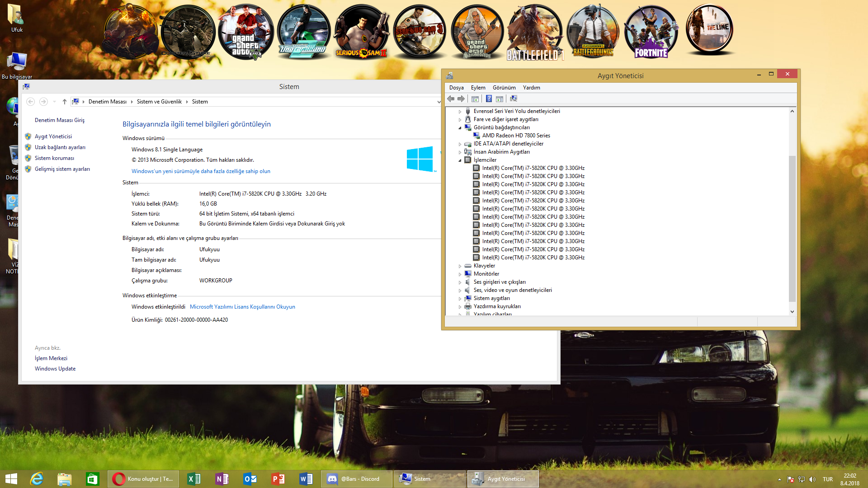
Task: Launch GTA San Andreas round icon
Action: 477,32
